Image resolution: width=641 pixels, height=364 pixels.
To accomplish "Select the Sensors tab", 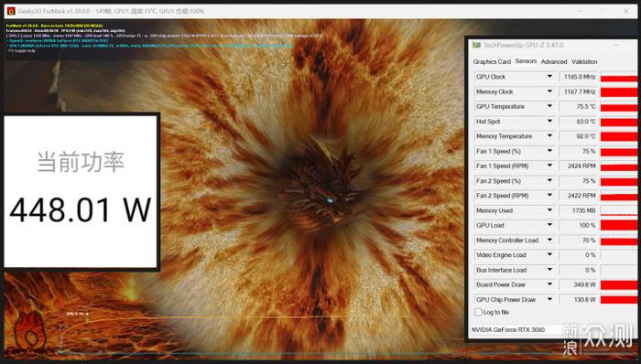I will [526, 60].
